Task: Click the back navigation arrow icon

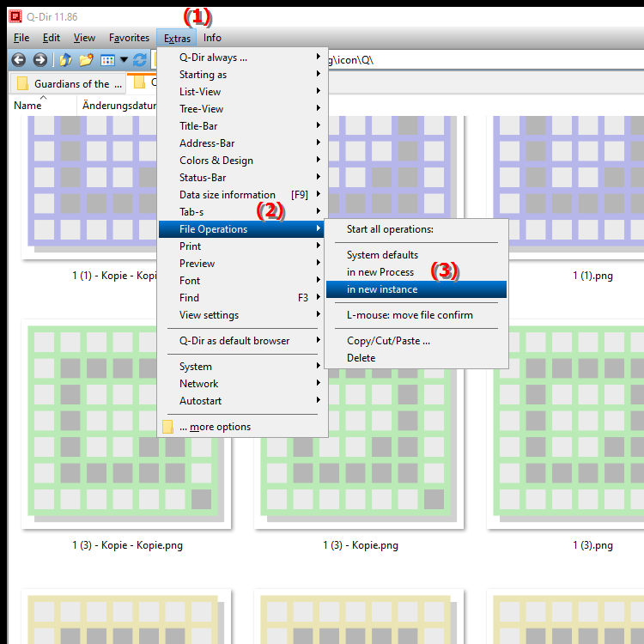Action: (x=19, y=60)
